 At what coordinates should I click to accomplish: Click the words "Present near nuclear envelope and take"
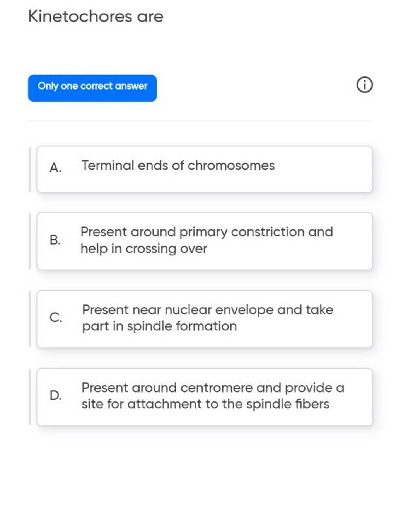point(208,310)
